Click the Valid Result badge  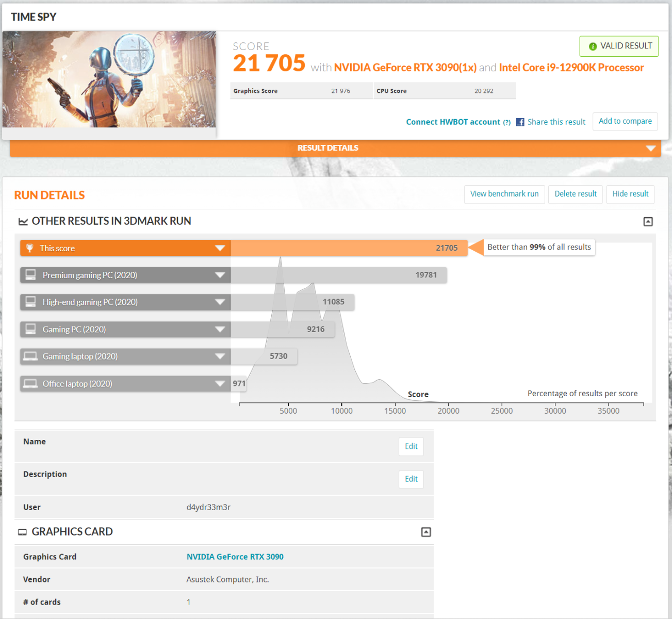pos(619,46)
